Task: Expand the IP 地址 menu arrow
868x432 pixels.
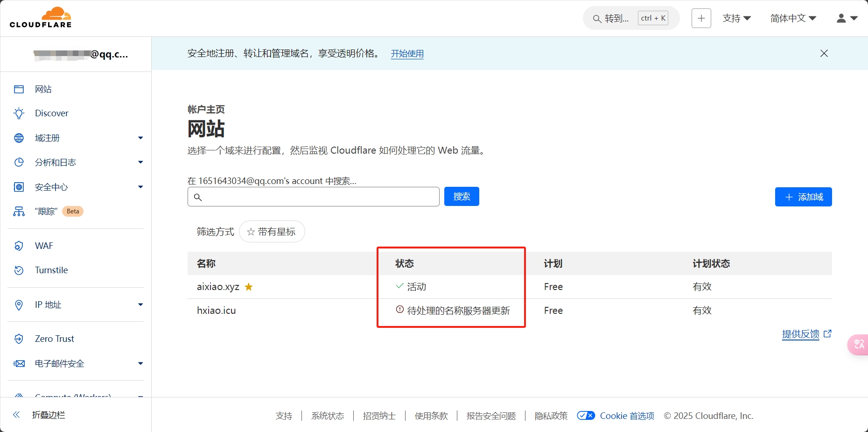Action: tap(140, 305)
